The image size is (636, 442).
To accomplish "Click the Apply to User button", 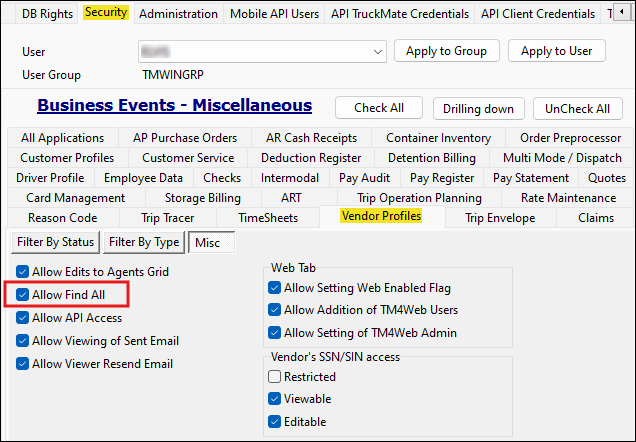I will (x=556, y=51).
